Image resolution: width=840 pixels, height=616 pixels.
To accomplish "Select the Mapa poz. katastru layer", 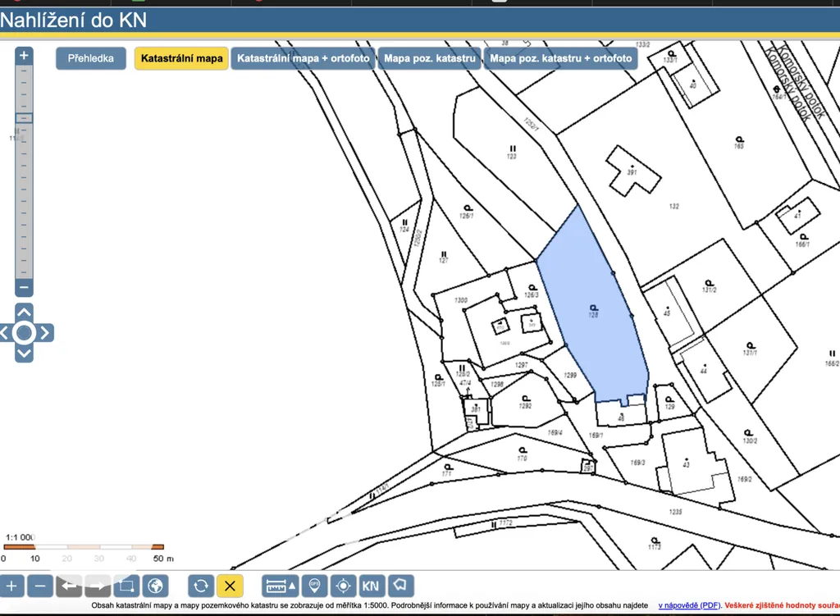I will coord(429,58).
